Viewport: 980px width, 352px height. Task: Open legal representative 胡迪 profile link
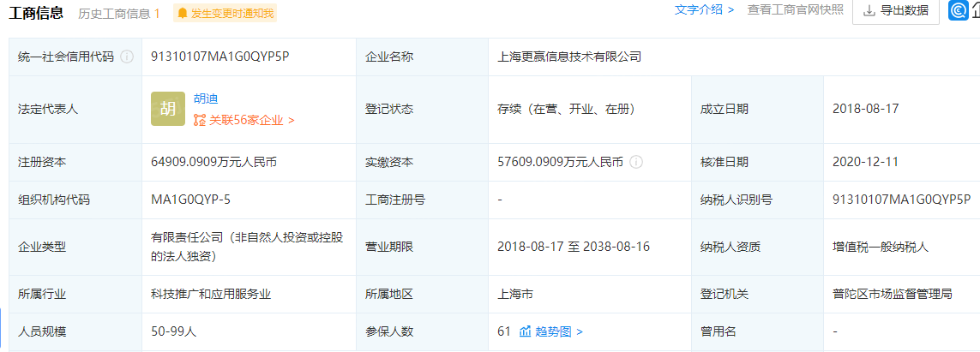tap(206, 98)
